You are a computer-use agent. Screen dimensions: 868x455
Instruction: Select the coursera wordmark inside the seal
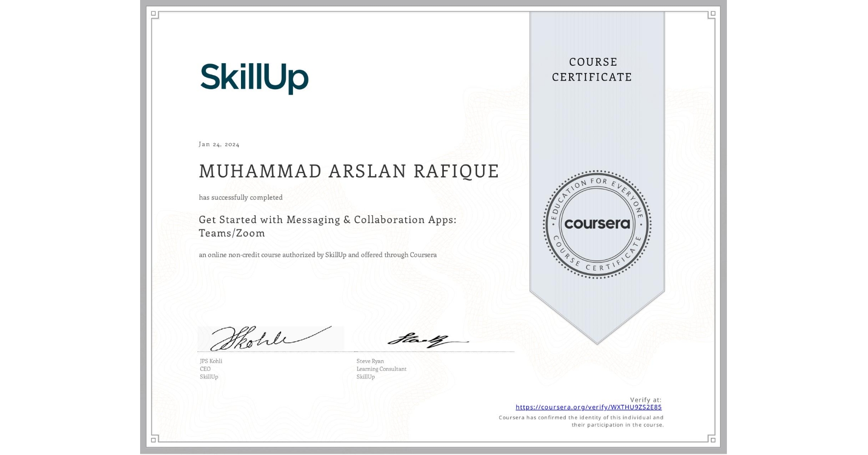click(x=597, y=225)
